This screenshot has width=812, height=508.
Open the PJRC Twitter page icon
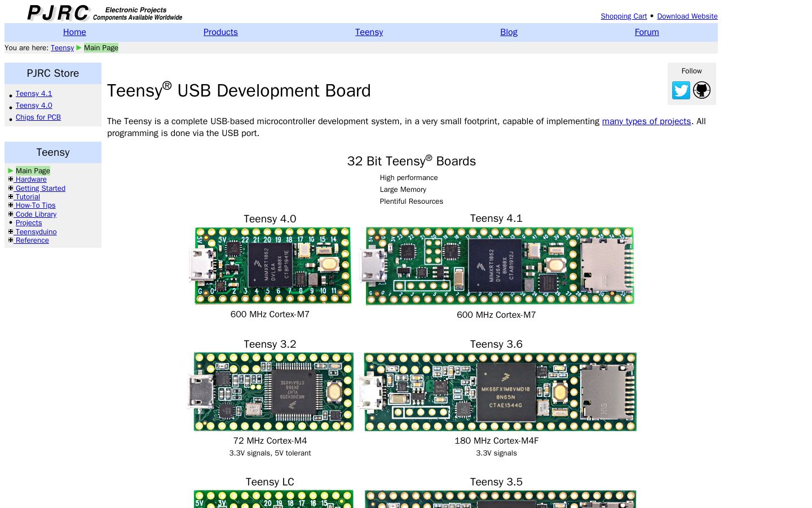click(681, 90)
